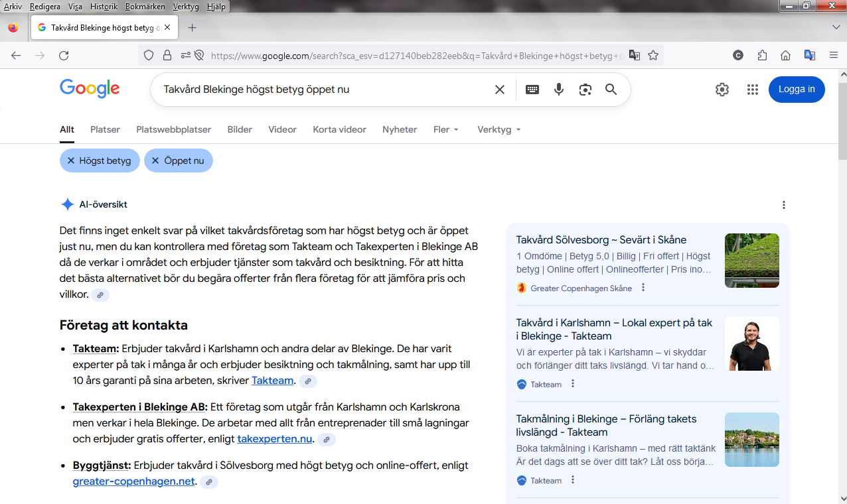
Task: Bookmark this page with the star icon
Action: click(653, 56)
